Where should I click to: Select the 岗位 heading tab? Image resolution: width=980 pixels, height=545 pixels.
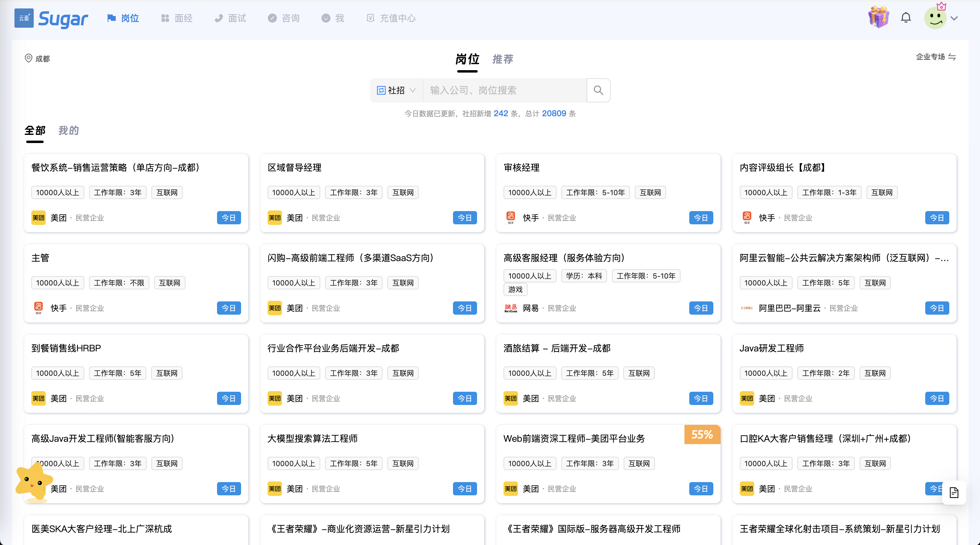(x=467, y=59)
